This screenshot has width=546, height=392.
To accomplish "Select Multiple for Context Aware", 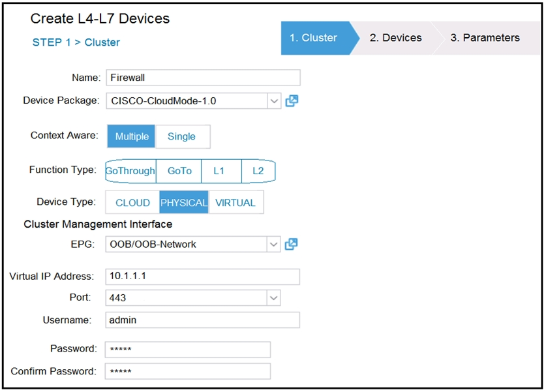I will (x=131, y=136).
